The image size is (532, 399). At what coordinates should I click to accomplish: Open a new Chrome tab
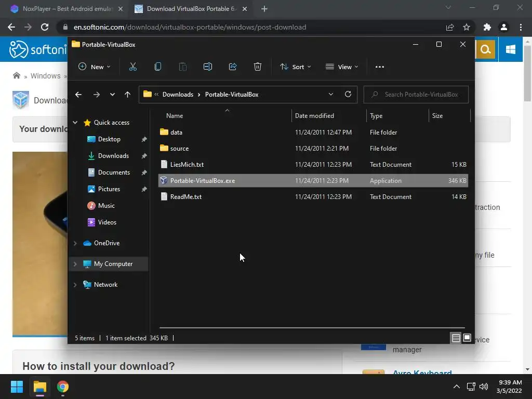(264, 9)
